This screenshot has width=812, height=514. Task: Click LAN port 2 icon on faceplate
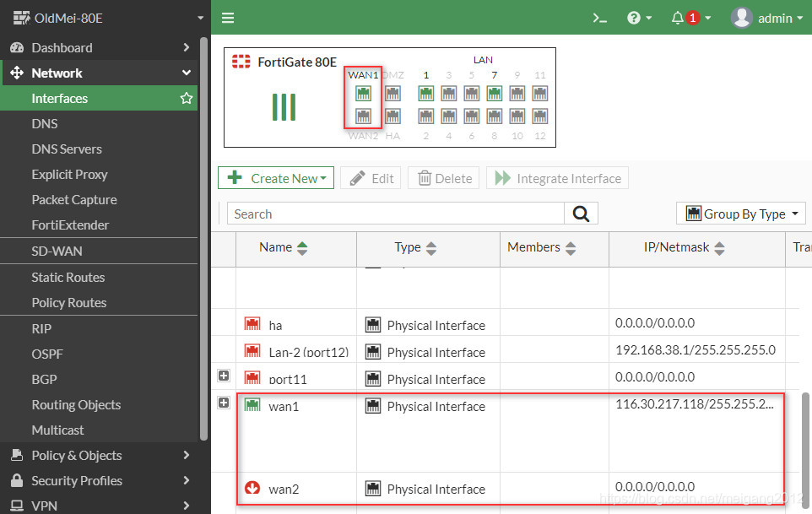tap(426, 116)
